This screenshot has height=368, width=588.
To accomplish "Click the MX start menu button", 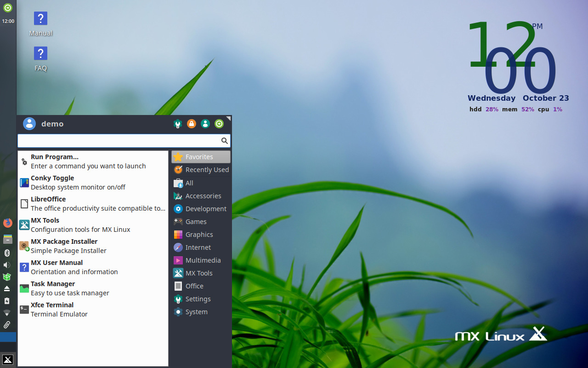I will (8, 359).
